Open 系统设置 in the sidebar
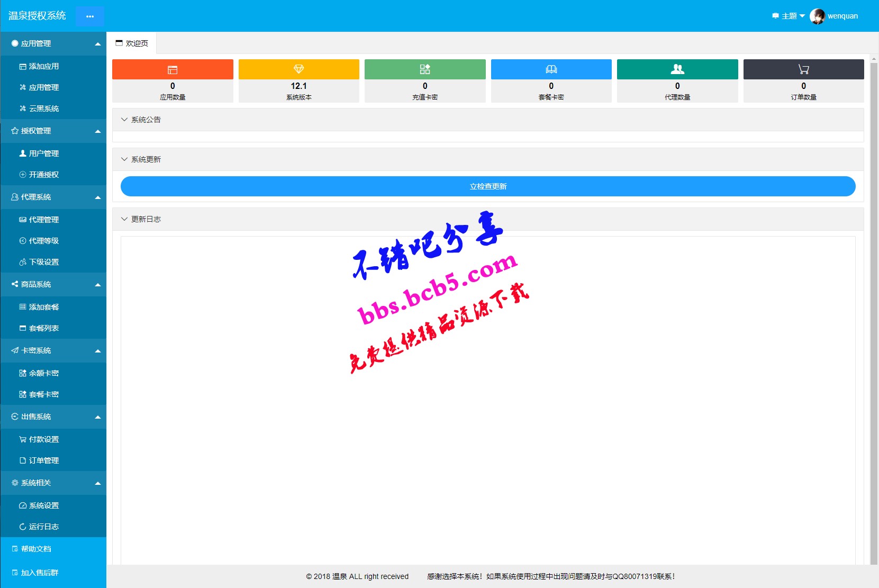This screenshot has height=588, width=879. click(53, 505)
